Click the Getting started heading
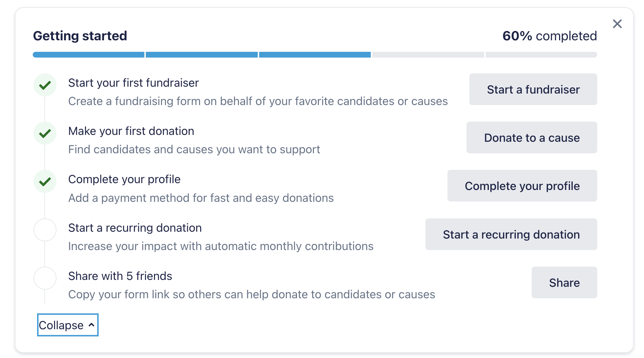The height and width of the screenshot is (358, 644). click(80, 36)
